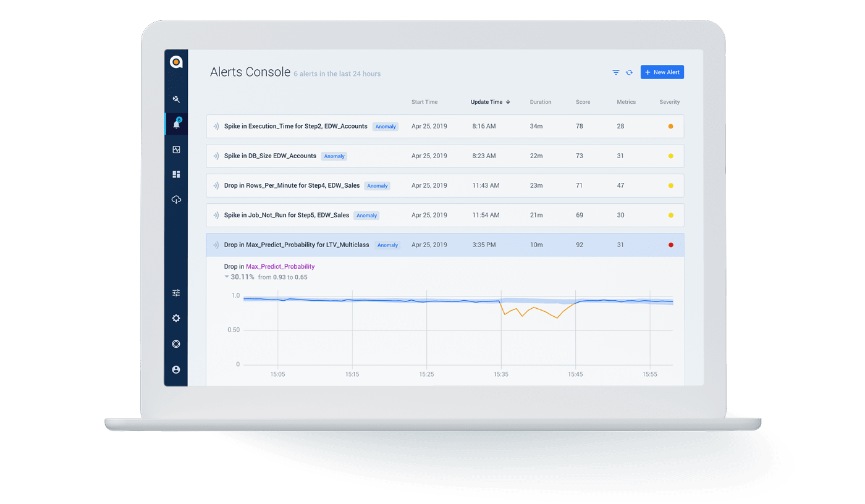Viewport: 865px width, 504px height.
Task: Click the 11:43 AM update time
Action: click(486, 185)
